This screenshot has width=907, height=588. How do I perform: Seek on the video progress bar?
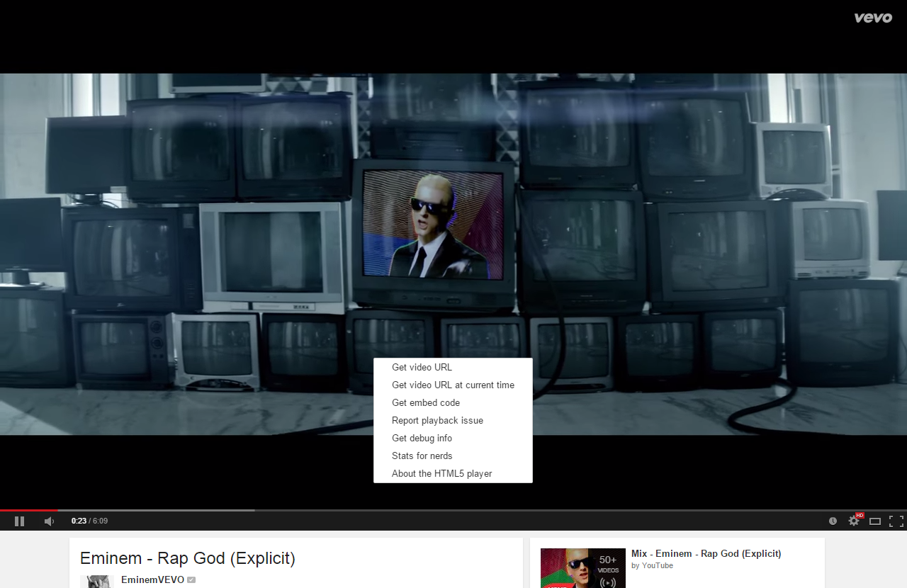click(x=453, y=510)
